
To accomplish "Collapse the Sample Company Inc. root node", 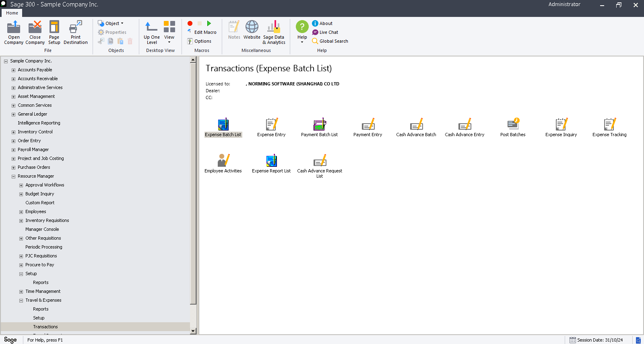I will coord(6,61).
